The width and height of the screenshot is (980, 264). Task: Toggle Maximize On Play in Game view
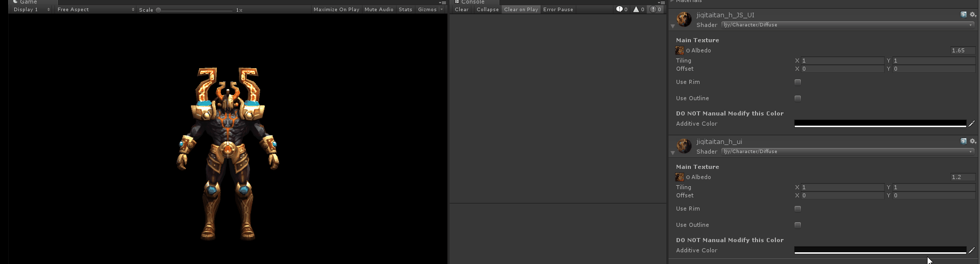(x=336, y=9)
